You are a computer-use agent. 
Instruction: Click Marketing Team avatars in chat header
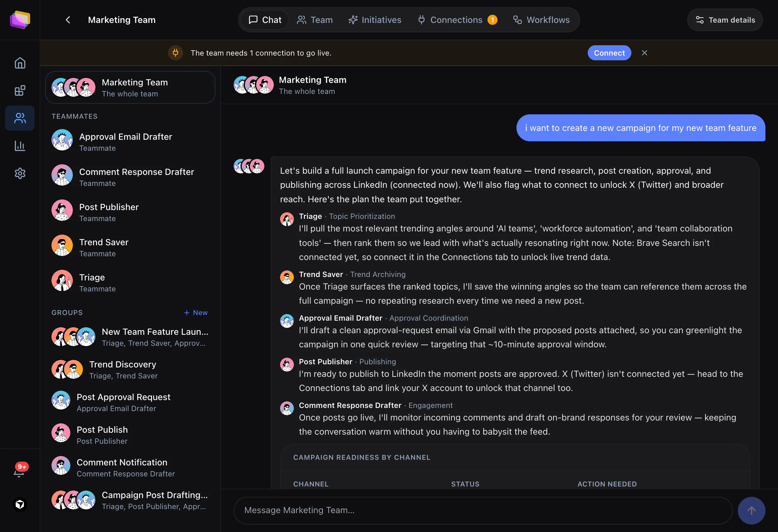[x=253, y=85]
